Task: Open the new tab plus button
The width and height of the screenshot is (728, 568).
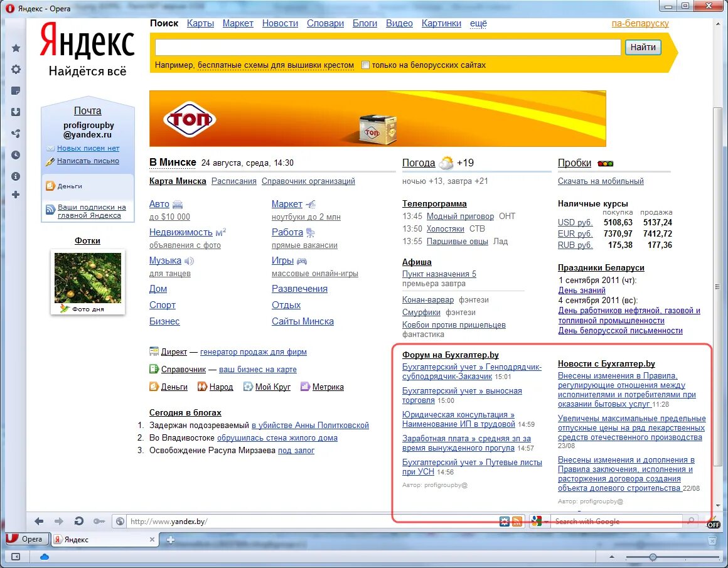Action: tap(171, 540)
